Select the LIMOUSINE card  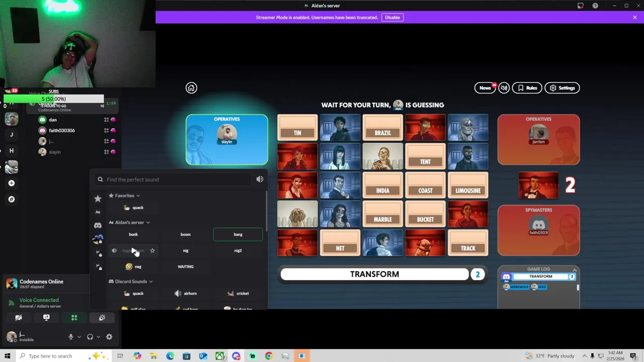click(468, 185)
